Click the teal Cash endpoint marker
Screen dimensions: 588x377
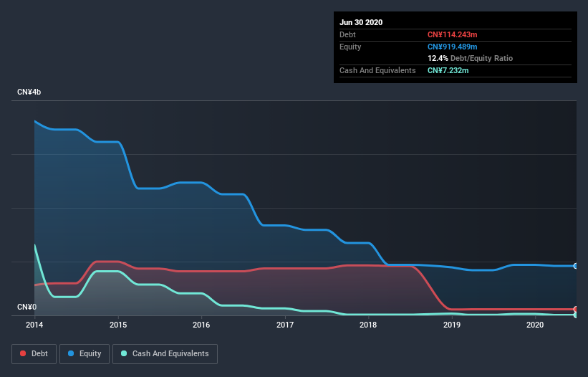576,315
